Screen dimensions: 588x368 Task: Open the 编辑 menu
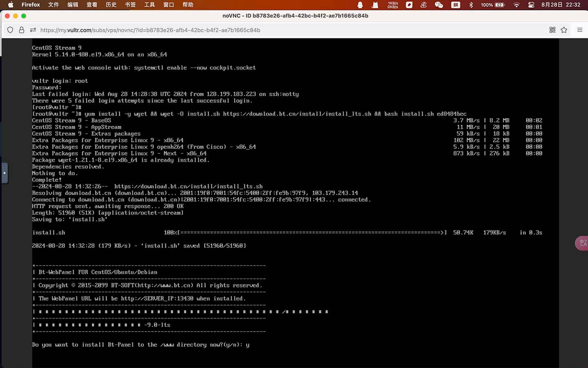73,4
